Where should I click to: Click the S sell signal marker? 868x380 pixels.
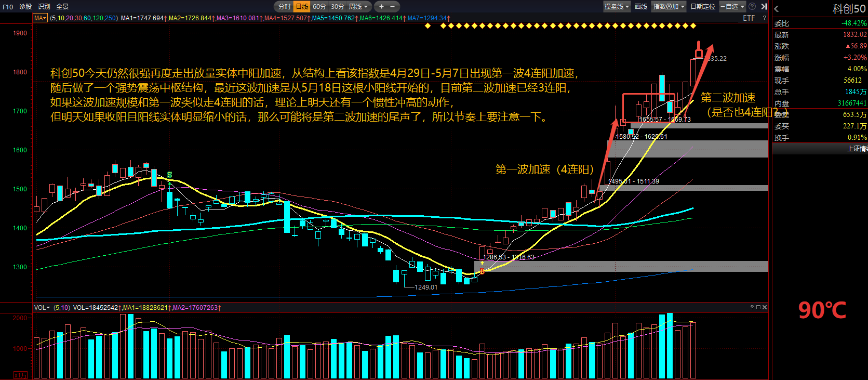(x=169, y=175)
